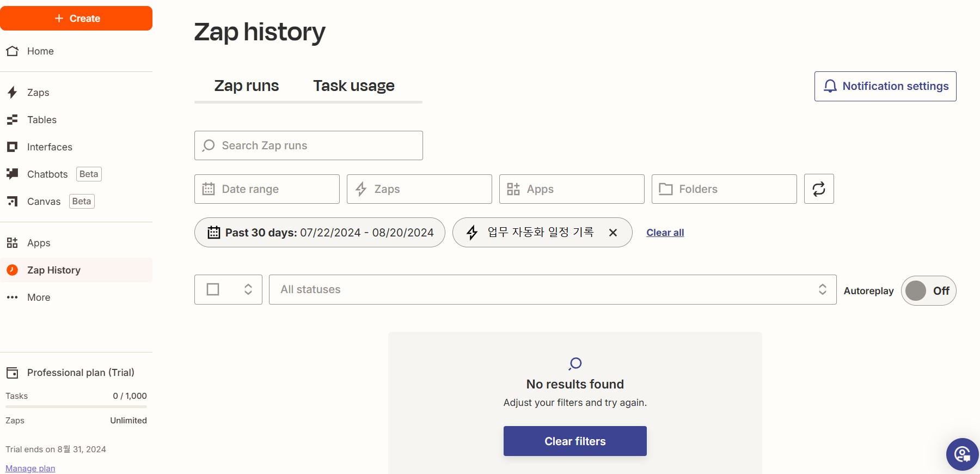980x474 pixels.
Task: Click the Tables icon in sidebar
Action: [12, 120]
